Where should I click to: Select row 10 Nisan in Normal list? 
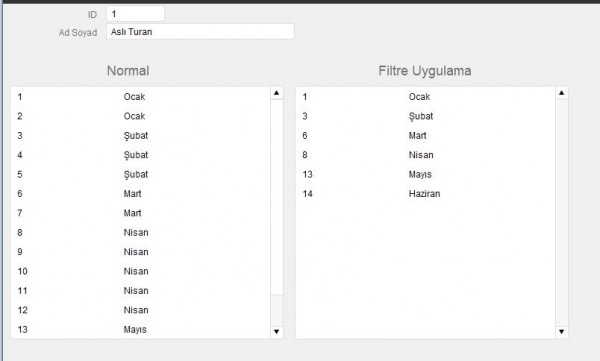click(x=140, y=271)
